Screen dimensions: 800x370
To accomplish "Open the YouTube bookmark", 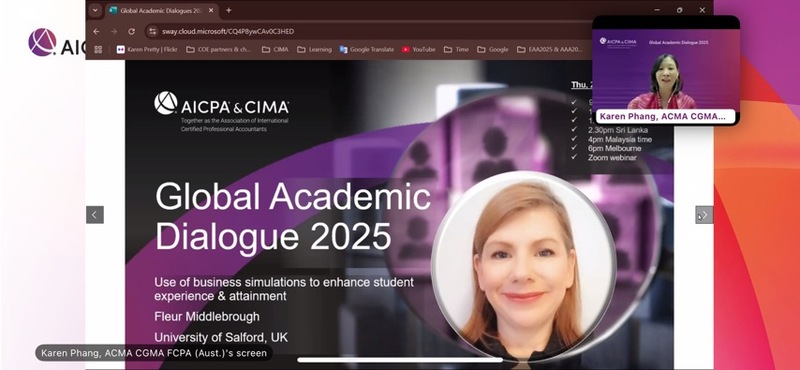I will coord(418,50).
